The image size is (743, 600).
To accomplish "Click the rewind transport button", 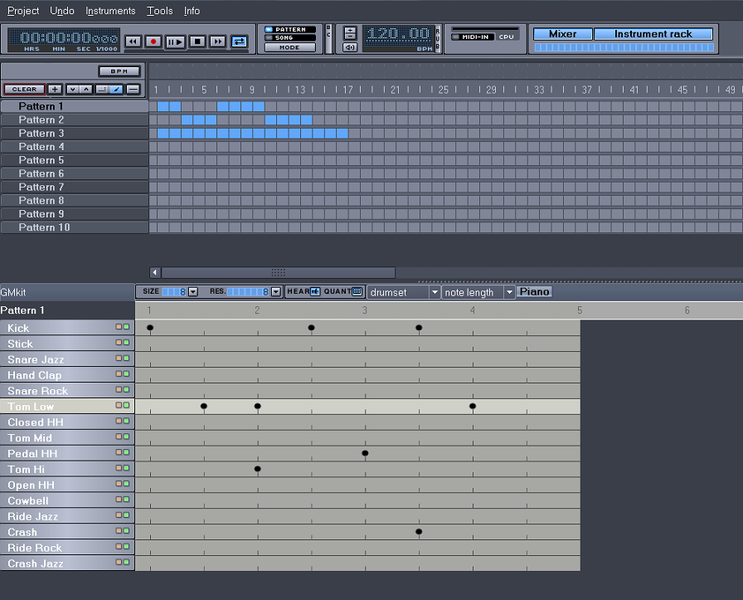I will click(133, 42).
